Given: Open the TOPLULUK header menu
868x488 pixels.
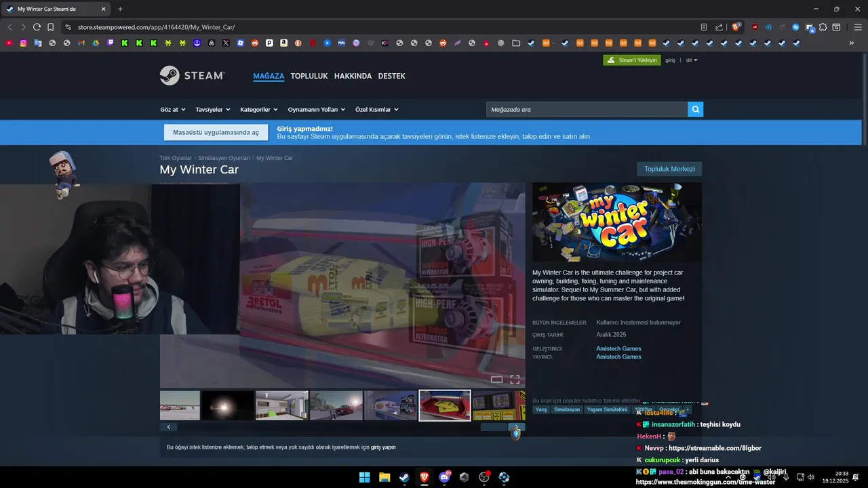Looking at the screenshot, I should [309, 76].
